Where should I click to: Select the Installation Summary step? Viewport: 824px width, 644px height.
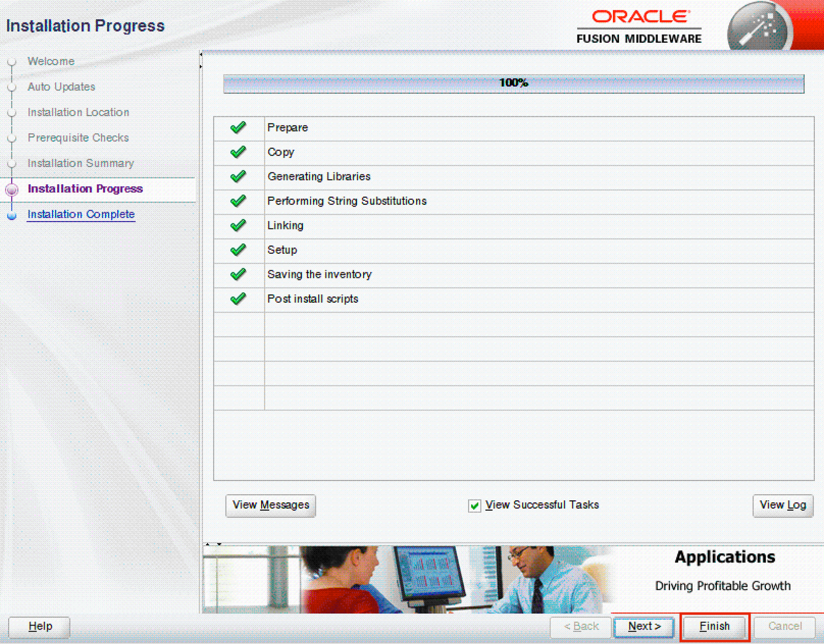pyautogui.click(x=81, y=163)
